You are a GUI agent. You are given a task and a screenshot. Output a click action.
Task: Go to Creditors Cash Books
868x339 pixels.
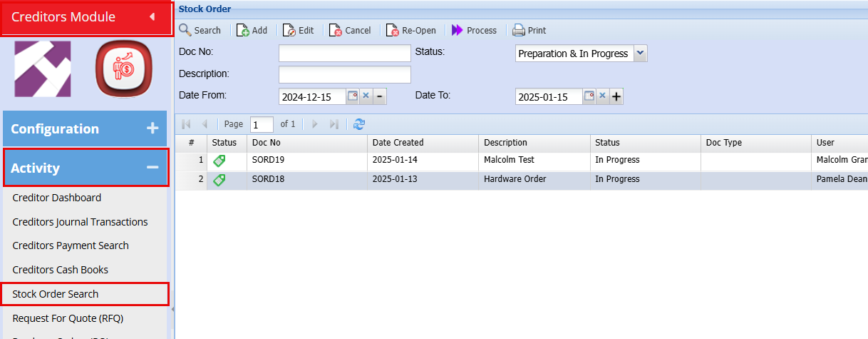coord(61,270)
